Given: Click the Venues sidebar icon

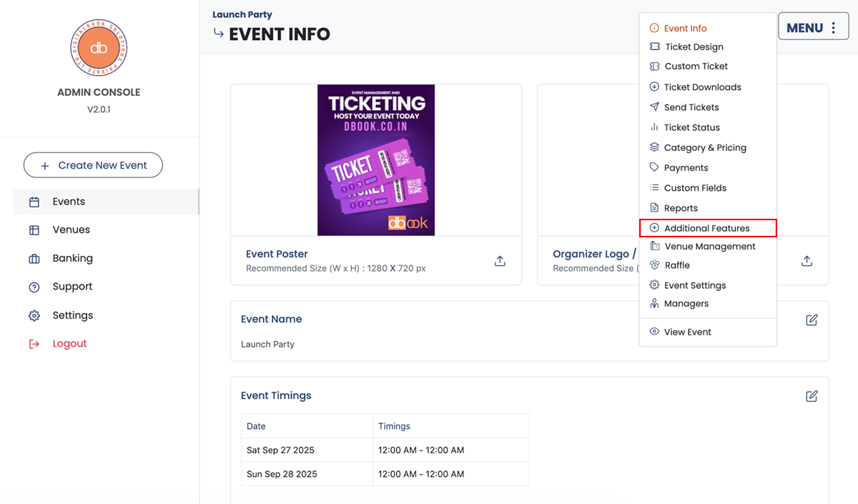Looking at the screenshot, I should click(x=34, y=230).
